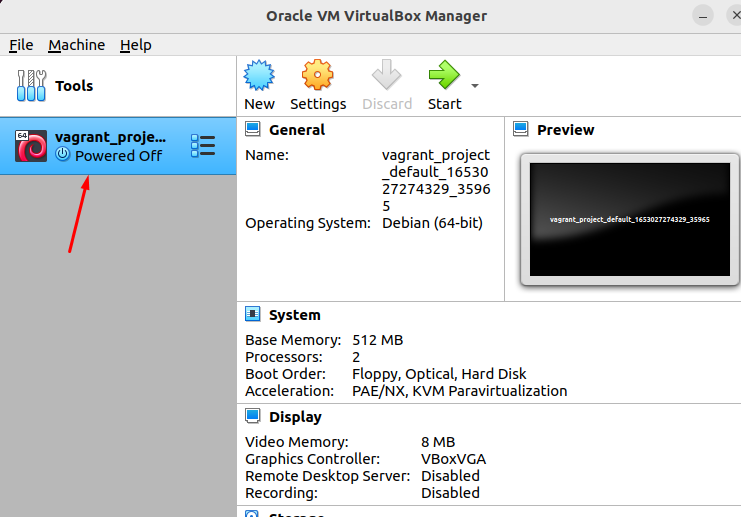Click the Preview section monitor icon
741x517 pixels.
pos(521,129)
